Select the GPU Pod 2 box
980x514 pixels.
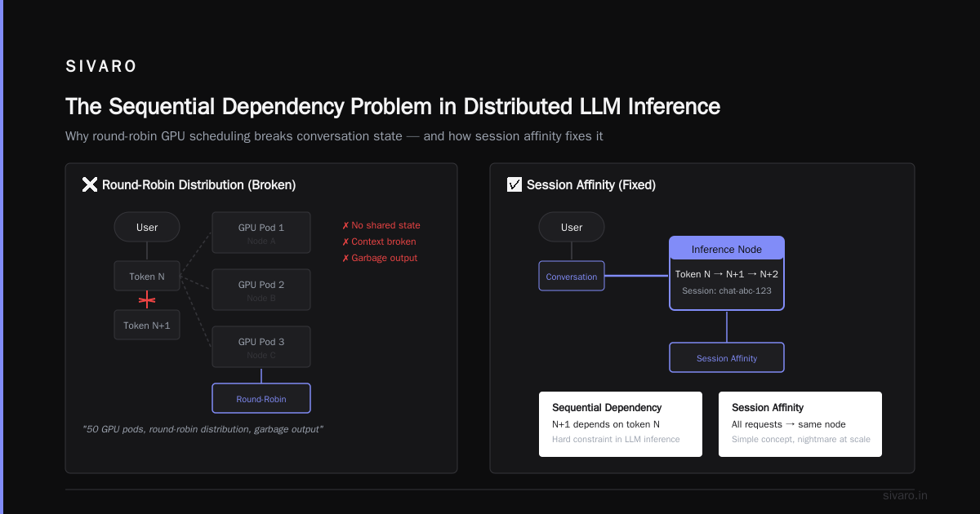(261, 290)
